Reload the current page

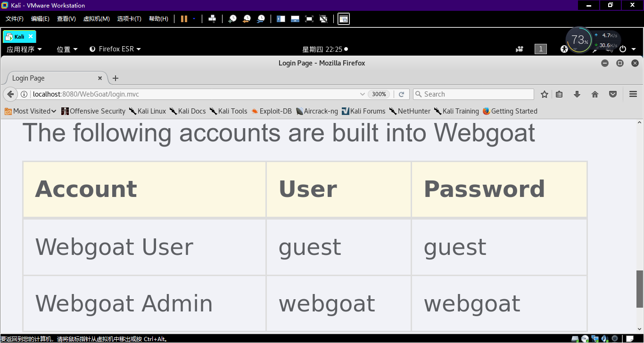tap(402, 94)
